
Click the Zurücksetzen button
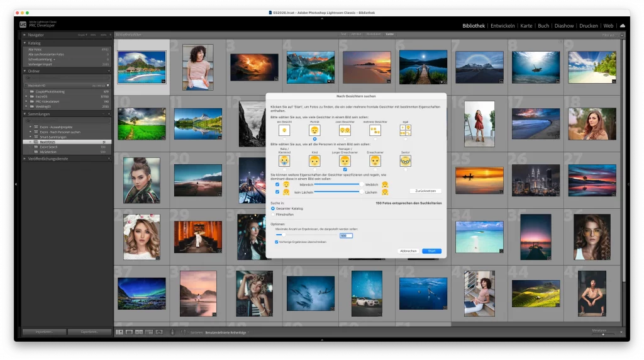coord(425,190)
